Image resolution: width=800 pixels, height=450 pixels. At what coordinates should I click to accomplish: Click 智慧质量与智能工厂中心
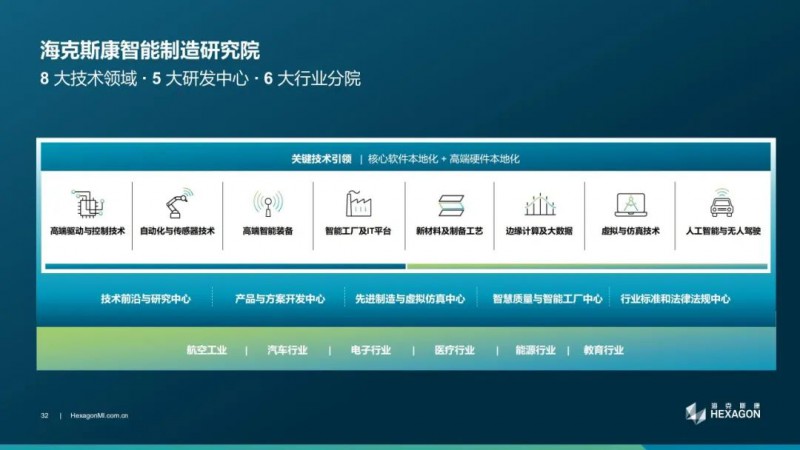547,299
